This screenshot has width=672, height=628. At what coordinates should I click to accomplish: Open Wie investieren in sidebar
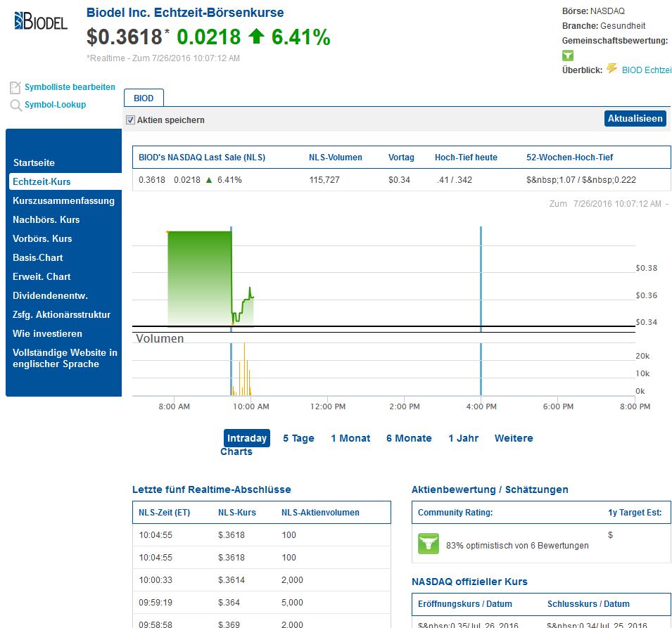[x=47, y=334]
